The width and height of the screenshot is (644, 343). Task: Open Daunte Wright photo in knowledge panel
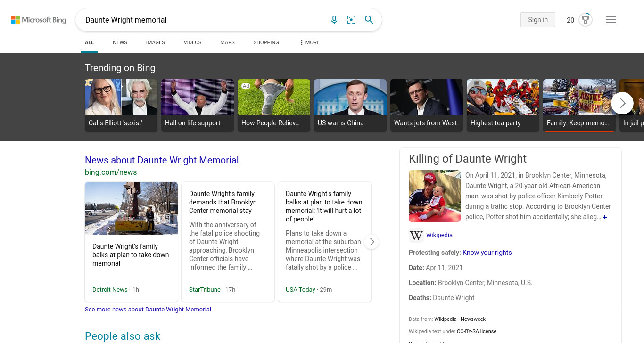point(435,196)
